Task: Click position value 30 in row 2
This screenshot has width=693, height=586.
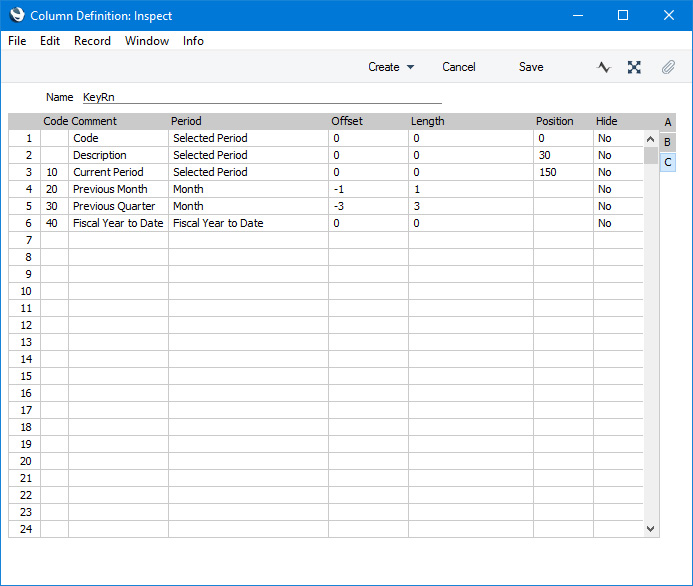Action: click(564, 155)
